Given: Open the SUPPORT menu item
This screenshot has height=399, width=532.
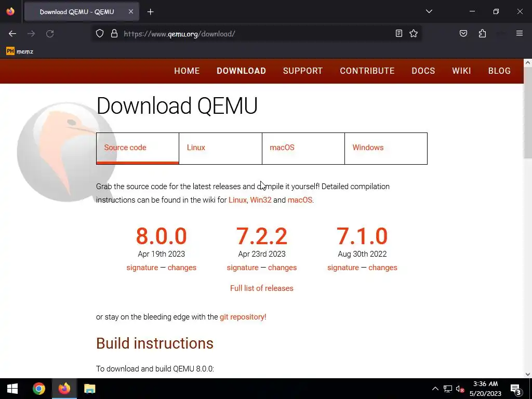Looking at the screenshot, I should point(303,71).
